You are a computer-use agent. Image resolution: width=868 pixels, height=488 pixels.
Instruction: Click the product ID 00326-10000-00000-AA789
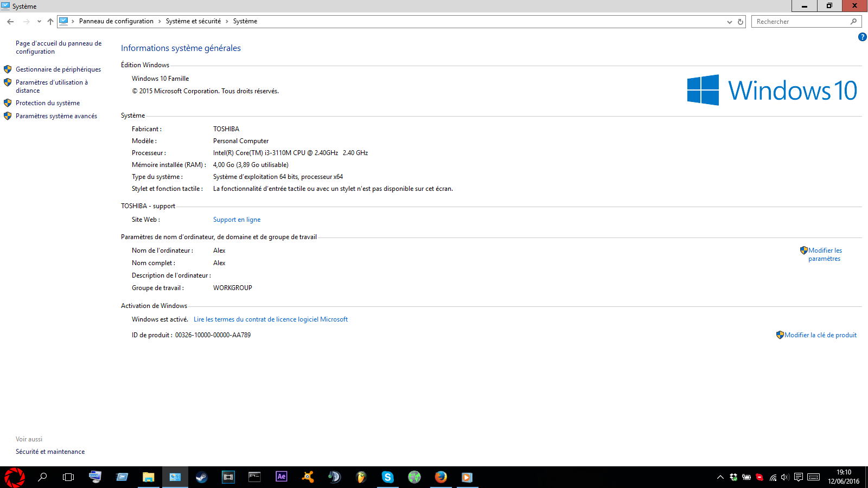(213, 335)
